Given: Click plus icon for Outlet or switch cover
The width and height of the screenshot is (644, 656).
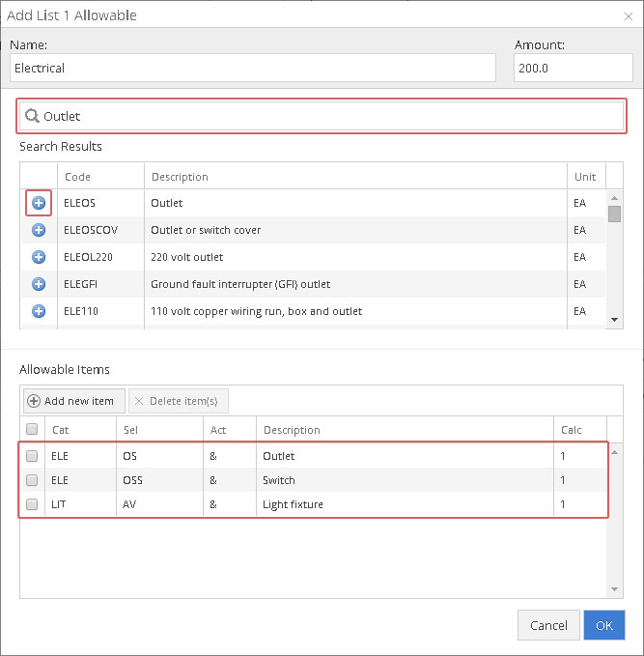Looking at the screenshot, I should pos(39,230).
